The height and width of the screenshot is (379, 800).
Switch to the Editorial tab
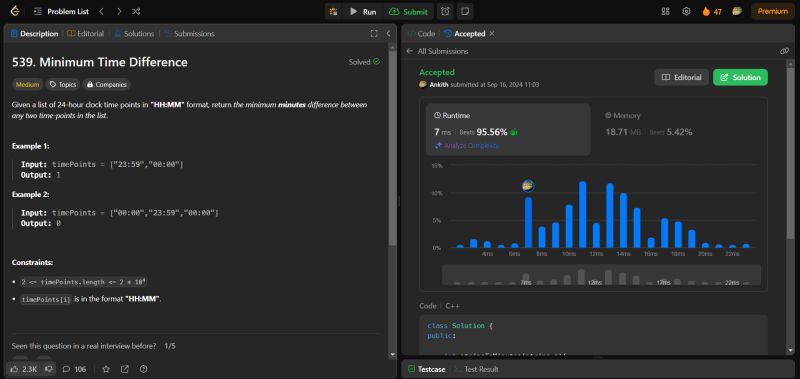(86, 34)
